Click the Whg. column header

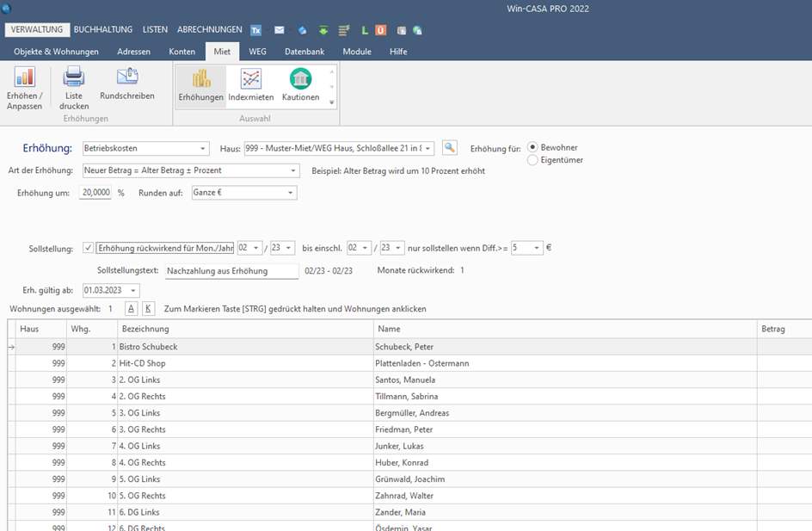[92, 329]
